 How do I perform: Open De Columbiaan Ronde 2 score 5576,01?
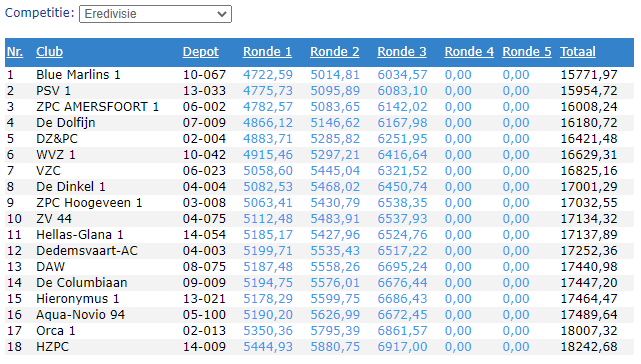click(335, 283)
